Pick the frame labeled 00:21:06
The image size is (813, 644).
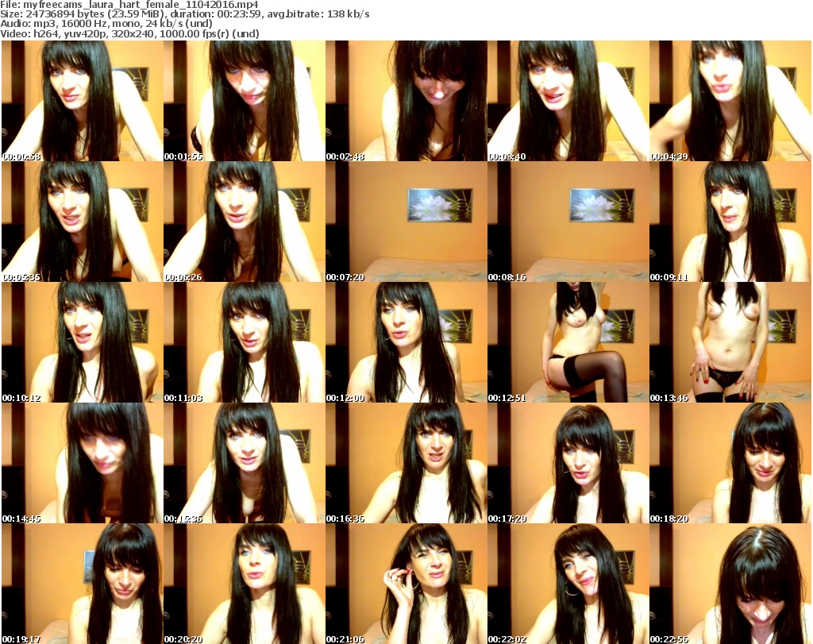406,584
